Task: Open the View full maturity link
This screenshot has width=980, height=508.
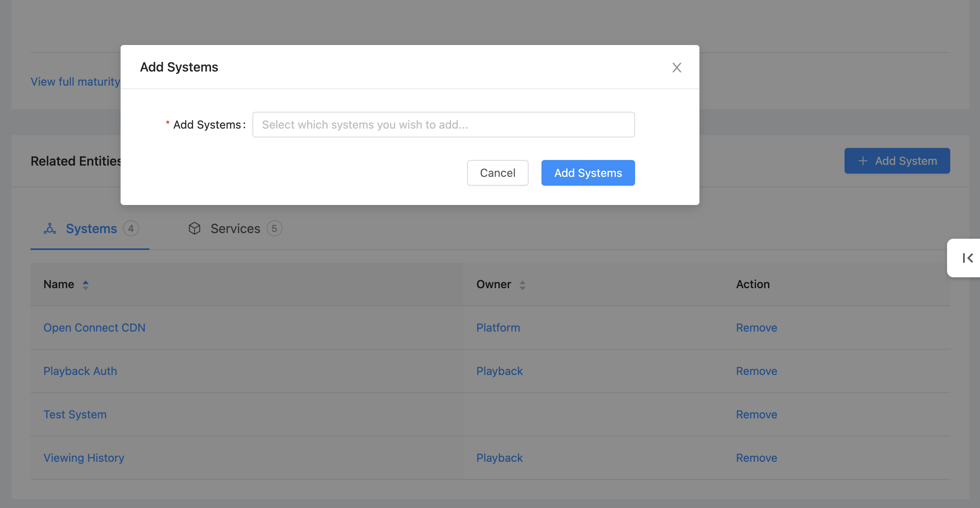Action: 76,82
